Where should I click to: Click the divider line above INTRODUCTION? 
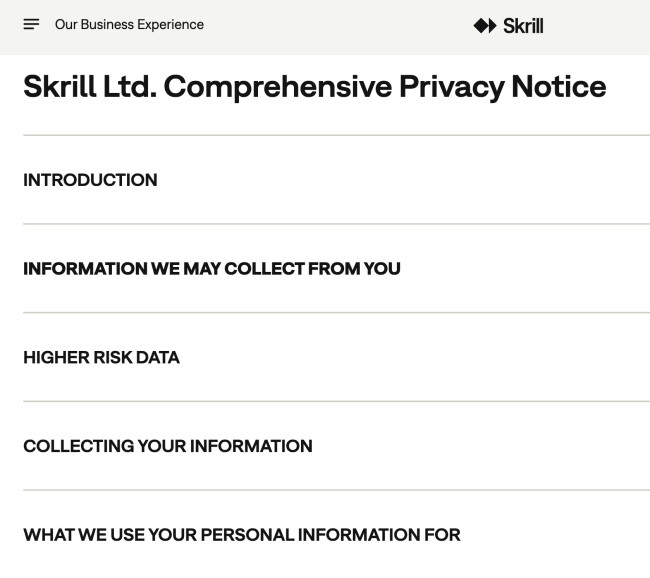(336, 135)
